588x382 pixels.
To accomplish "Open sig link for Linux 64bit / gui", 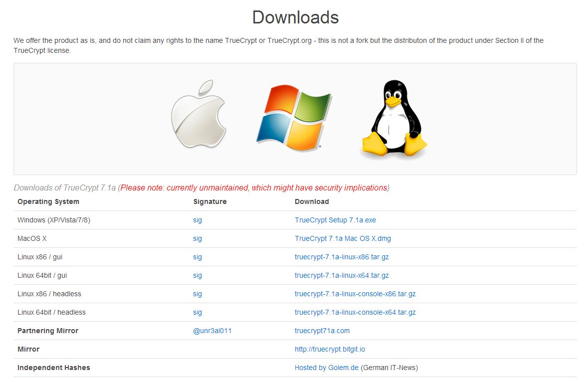I will pyautogui.click(x=197, y=275).
